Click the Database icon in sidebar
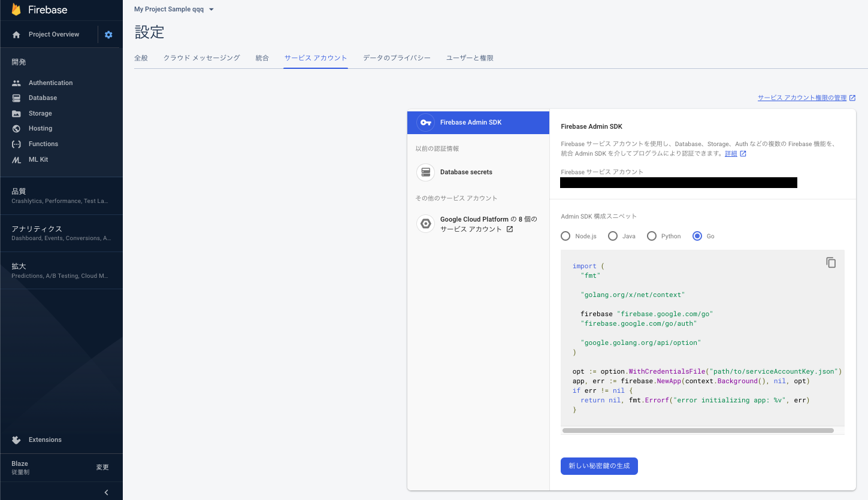Image resolution: width=868 pixels, height=500 pixels. [16, 98]
